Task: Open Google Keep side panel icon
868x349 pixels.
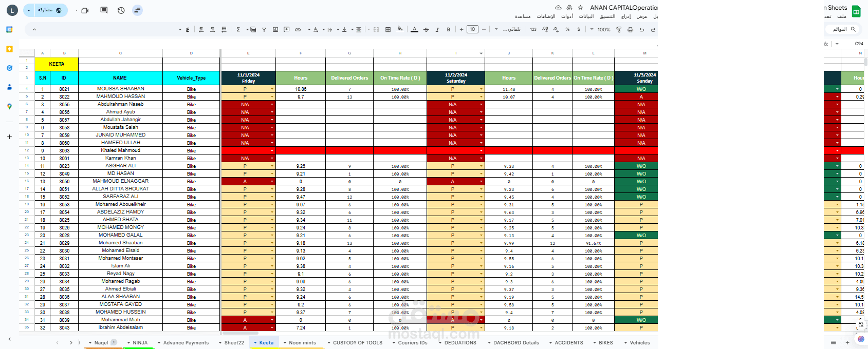Action: (9, 49)
